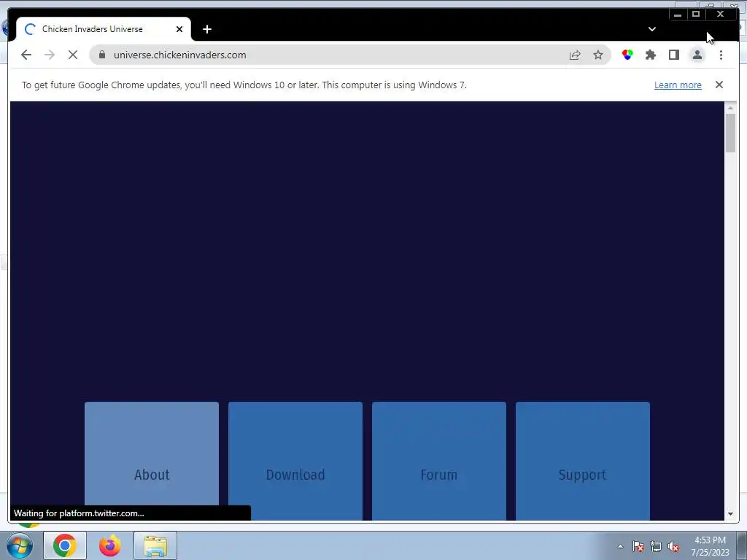Launch Firefox from the taskbar
Screen dimensions: 747x560
click(x=110, y=545)
